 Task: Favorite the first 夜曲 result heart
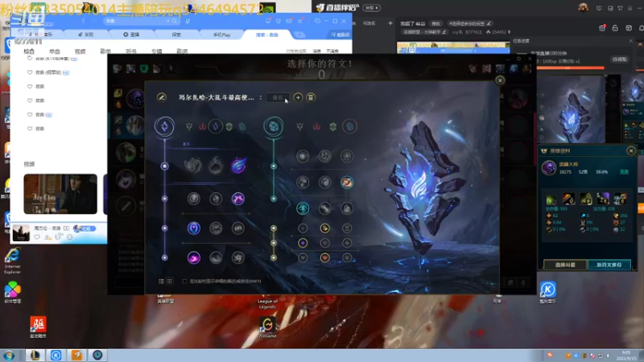click(x=30, y=86)
